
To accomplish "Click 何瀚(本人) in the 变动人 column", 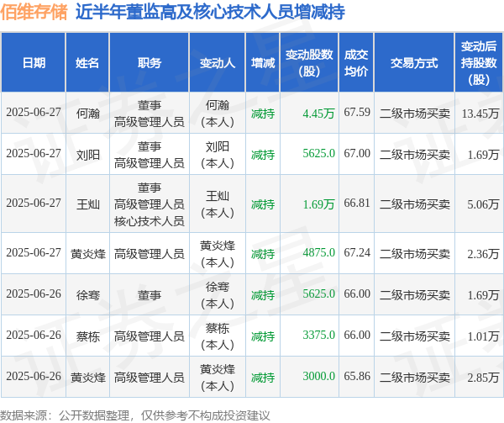I will click(x=218, y=114).
